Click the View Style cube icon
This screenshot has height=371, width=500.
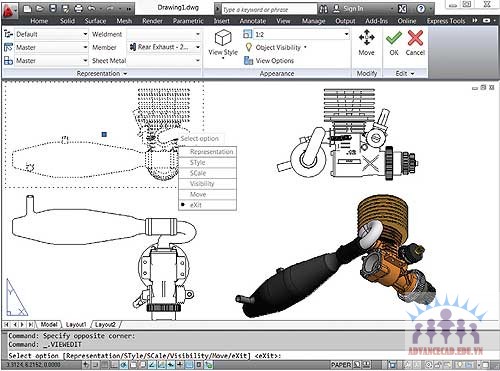(223, 38)
